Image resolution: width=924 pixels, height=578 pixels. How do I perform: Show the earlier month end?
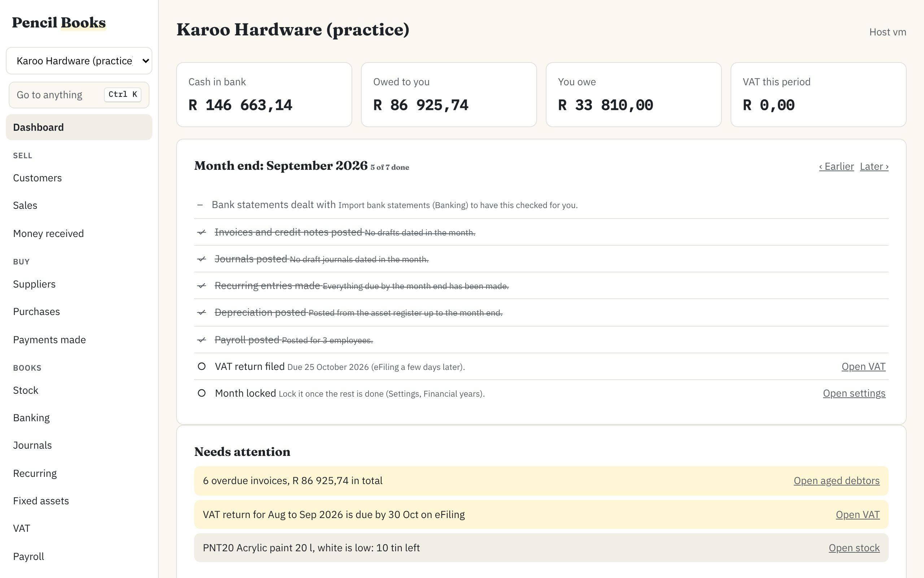pyautogui.click(x=836, y=166)
